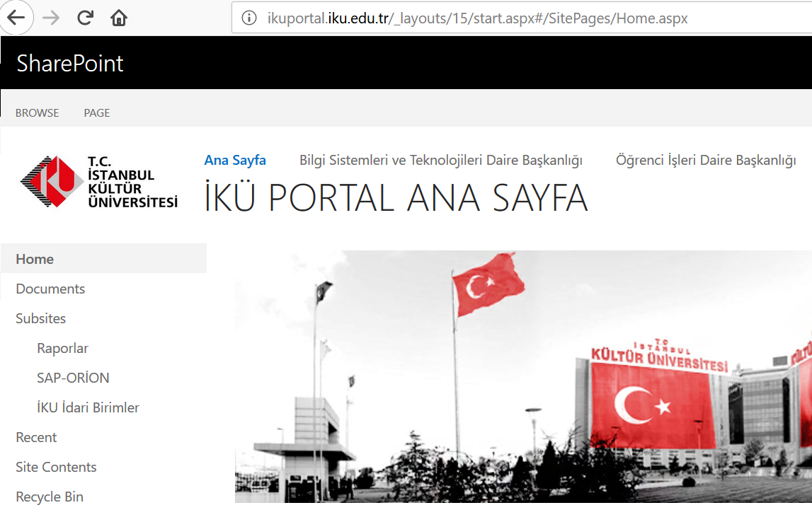Open Site Contents
The width and height of the screenshot is (812, 510).
[56, 467]
